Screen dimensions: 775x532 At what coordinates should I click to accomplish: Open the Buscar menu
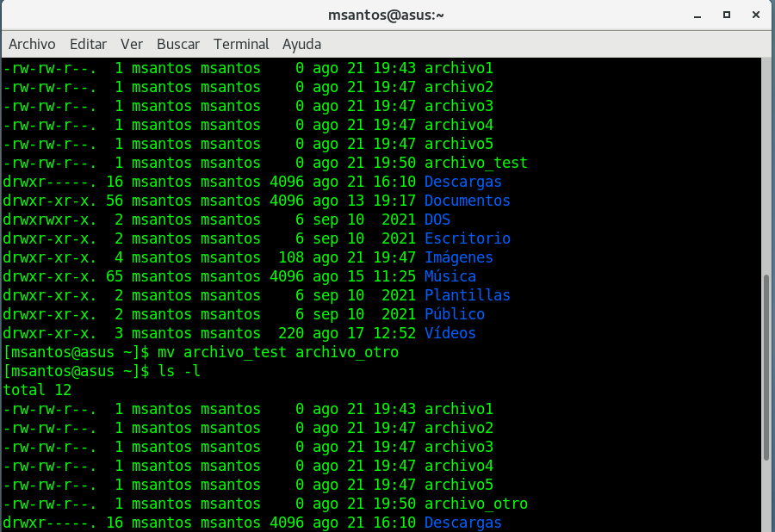pos(178,44)
